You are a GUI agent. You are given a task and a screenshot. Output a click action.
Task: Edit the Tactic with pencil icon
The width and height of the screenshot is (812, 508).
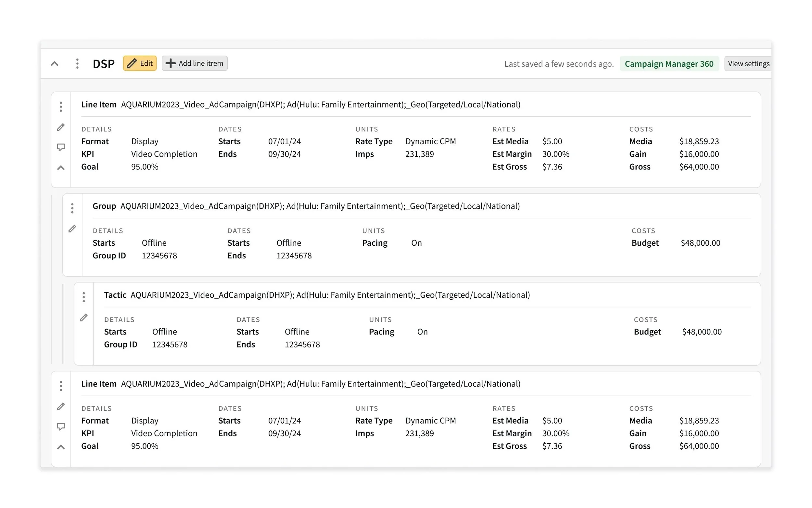point(83,318)
